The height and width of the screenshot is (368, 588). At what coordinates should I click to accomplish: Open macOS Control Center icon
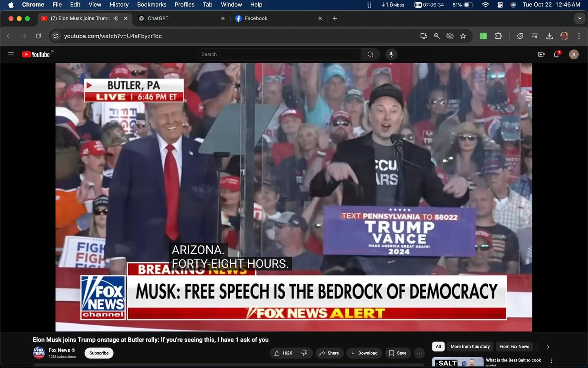[x=500, y=5]
